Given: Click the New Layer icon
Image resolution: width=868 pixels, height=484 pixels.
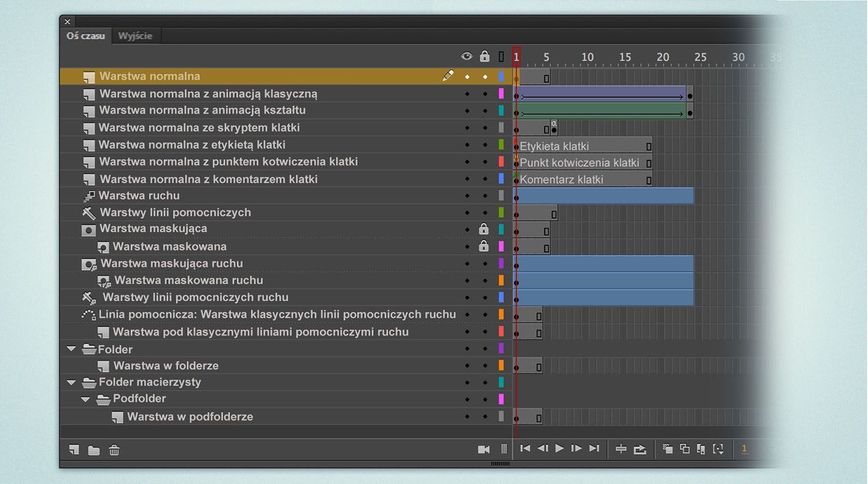Looking at the screenshot, I should [x=74, y=450].
